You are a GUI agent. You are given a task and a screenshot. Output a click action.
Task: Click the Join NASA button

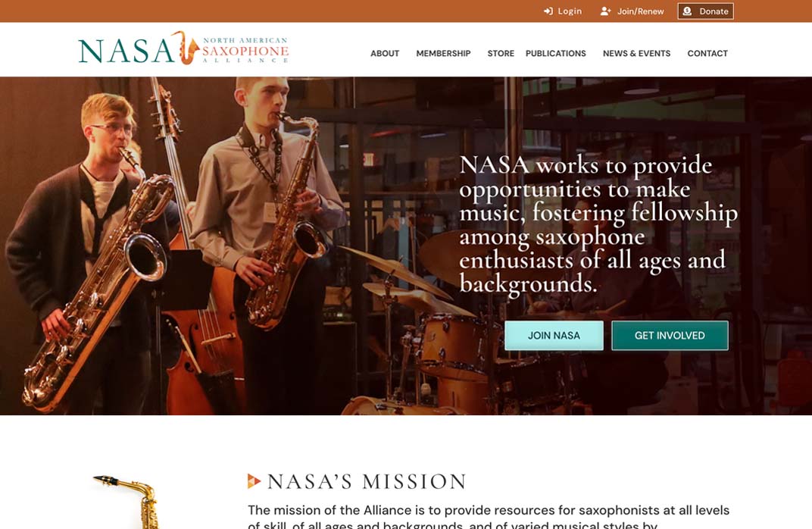(x=554, y=335)
